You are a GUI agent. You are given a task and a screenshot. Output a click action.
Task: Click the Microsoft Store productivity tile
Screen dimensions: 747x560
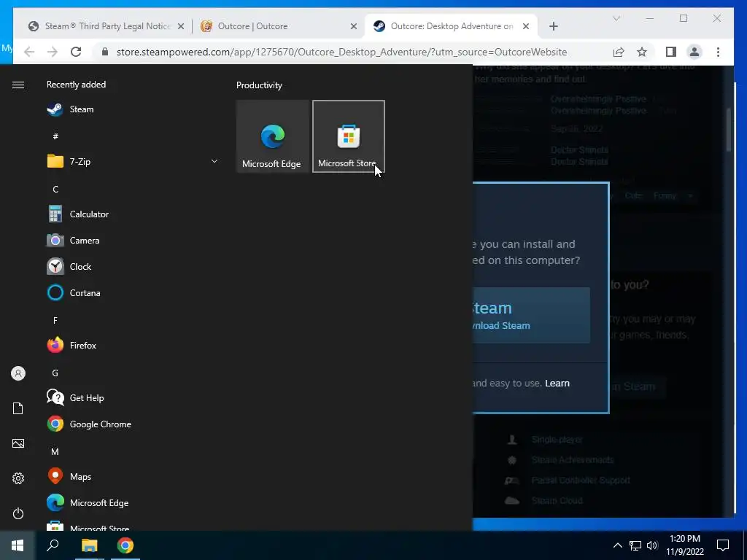[348, 136]
